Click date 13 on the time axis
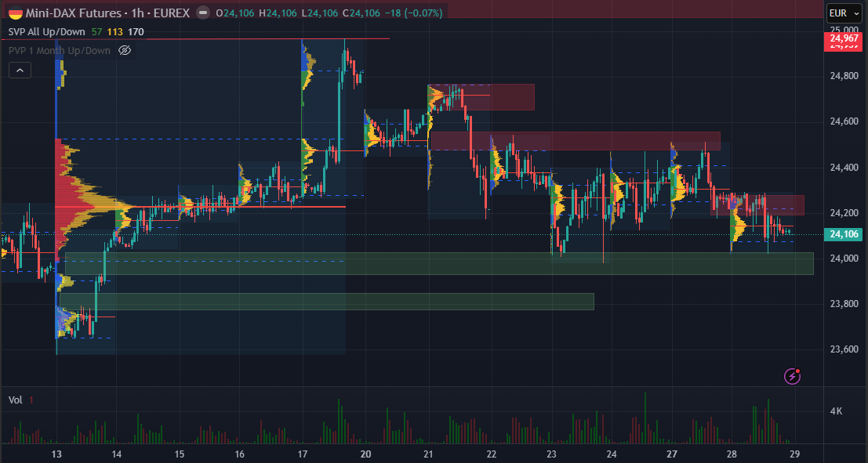The height and width of the screenshot is (463, 868). click(x=56, y=454)
